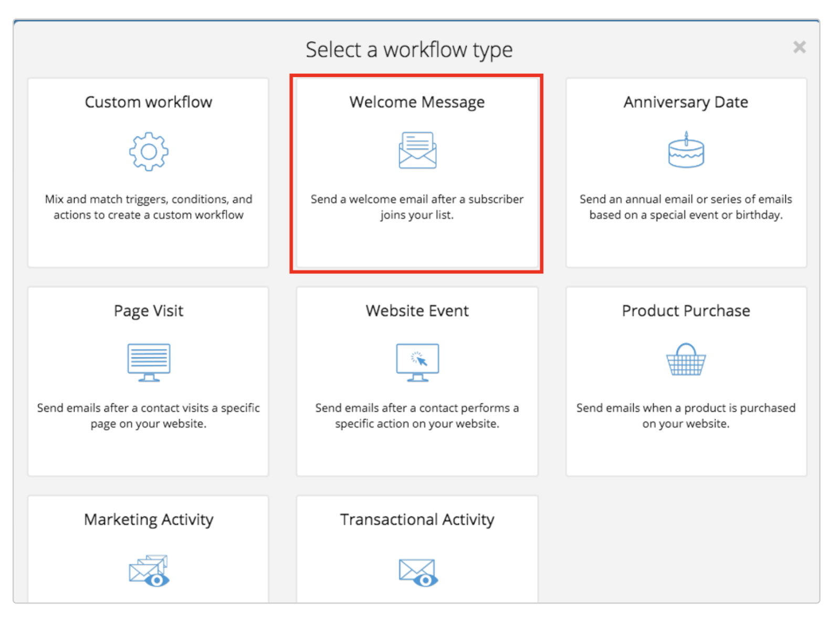Click 'Send emails after a contact visits' description
The width and height of the screenshot is (840, 621).
coord(149,416)
